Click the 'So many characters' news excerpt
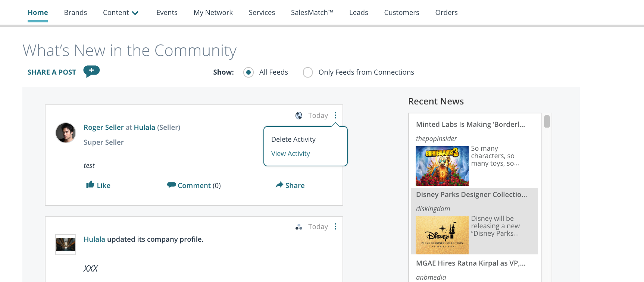Screen dimensions: 644x282 495,156
